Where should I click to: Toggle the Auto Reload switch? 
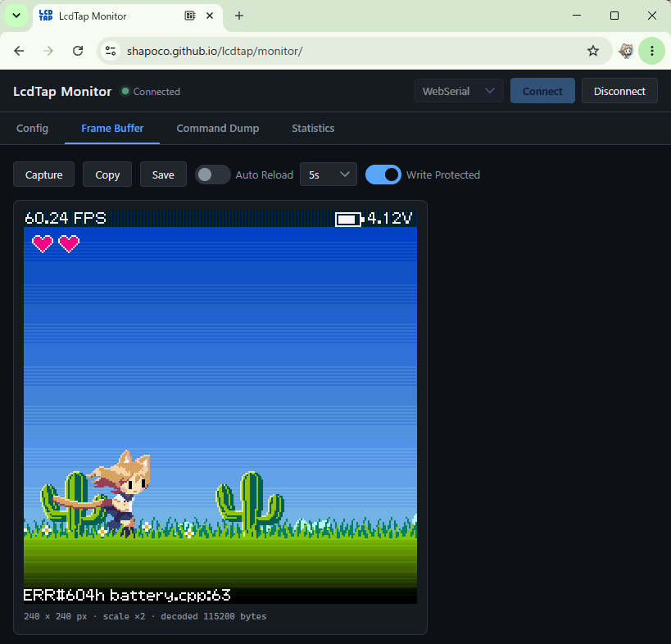(x=213, y=175)
